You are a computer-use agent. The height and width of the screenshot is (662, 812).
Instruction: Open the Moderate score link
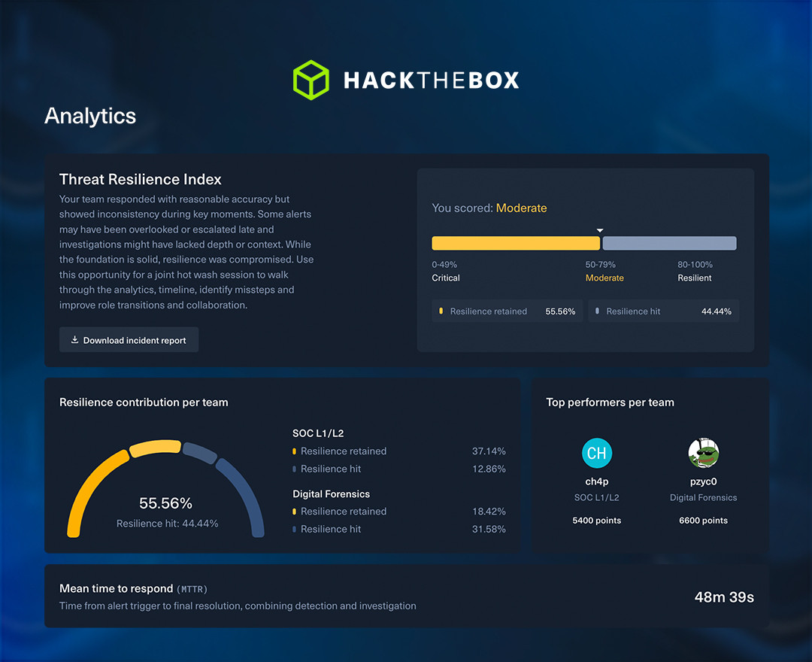point(522,208)
